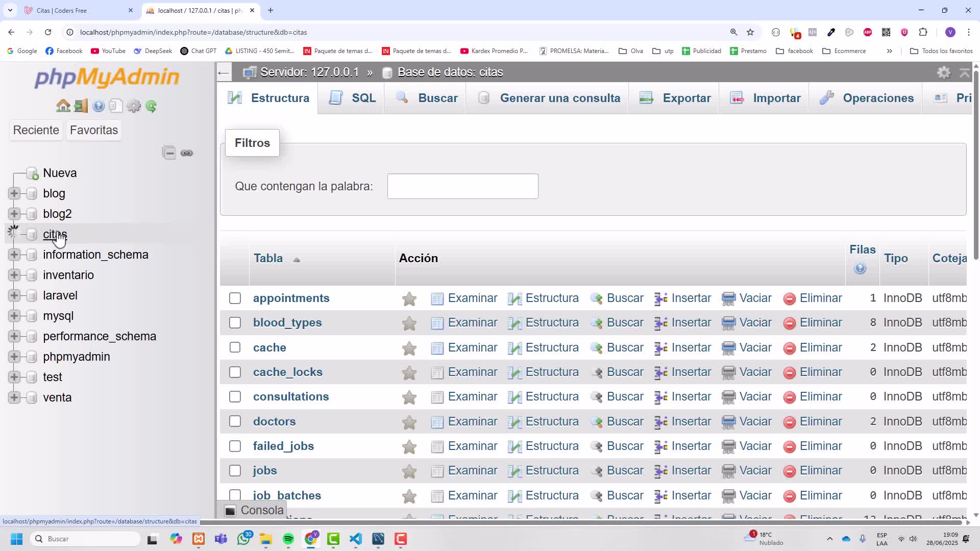Click Buscar for cache table
Viewport: 980px width, 551px height.
click(617, 347)
